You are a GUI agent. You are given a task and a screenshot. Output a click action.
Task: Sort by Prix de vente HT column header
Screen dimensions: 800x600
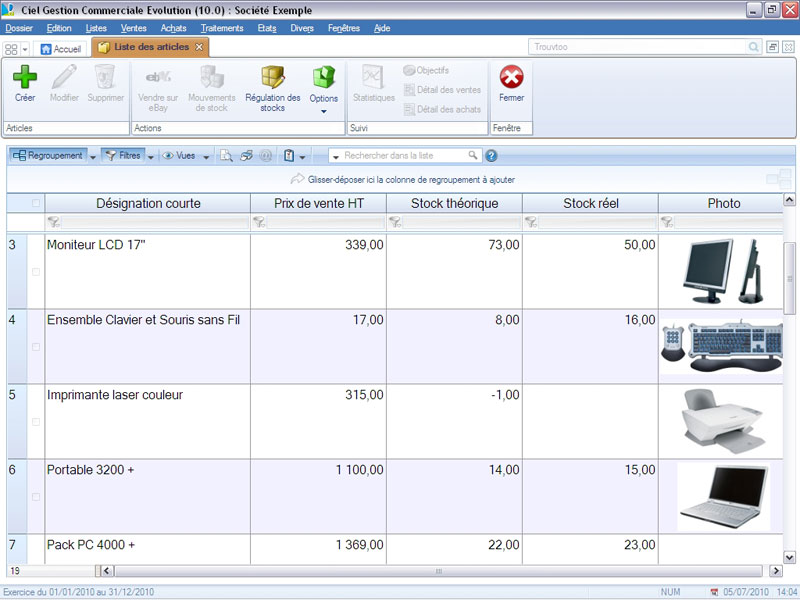tap(318, 204)
